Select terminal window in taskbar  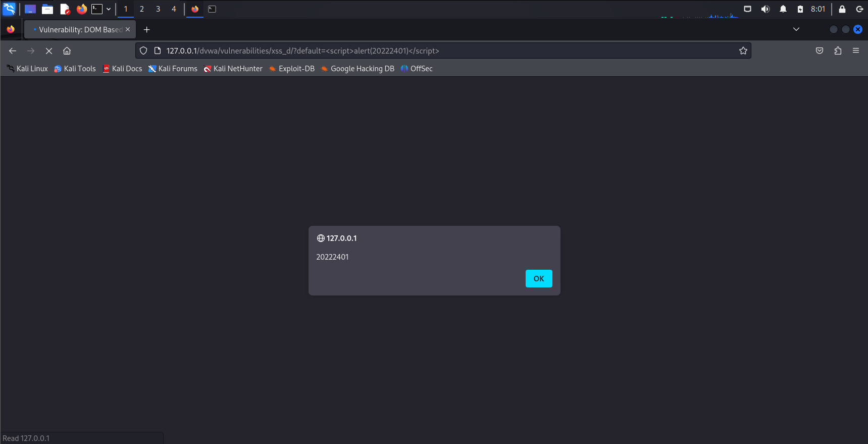212,9
